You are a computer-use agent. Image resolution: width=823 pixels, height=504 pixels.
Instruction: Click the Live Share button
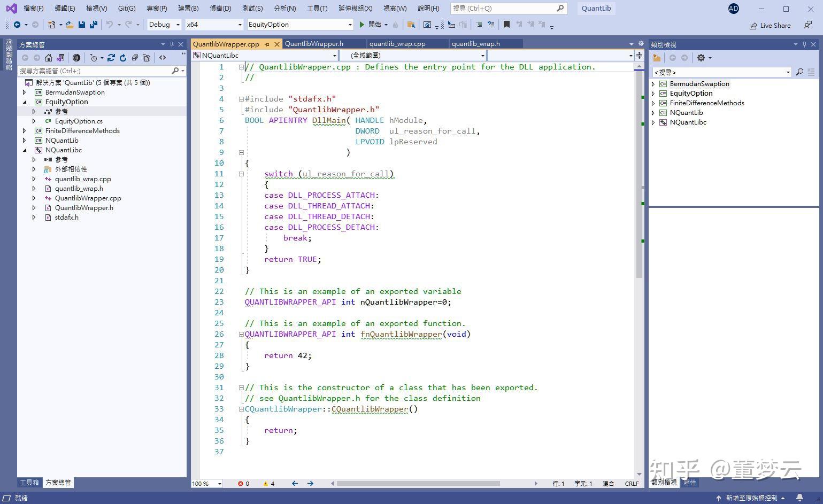coord(770,25)
